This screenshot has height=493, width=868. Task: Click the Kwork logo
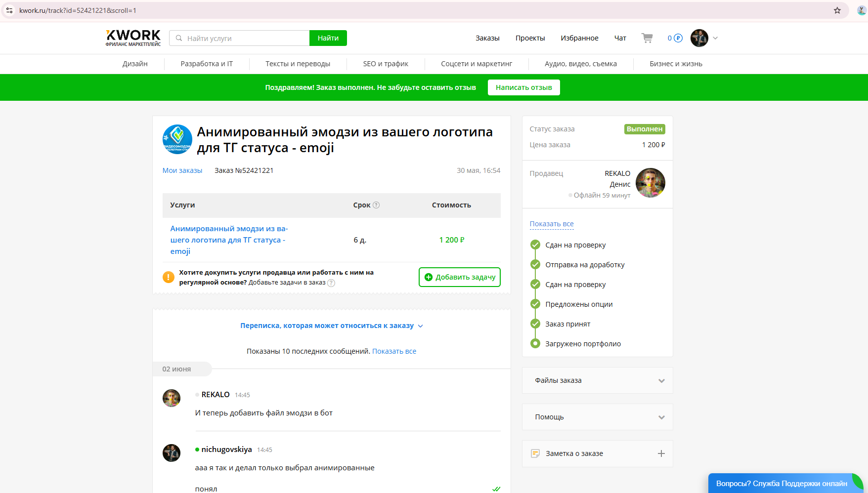[133, 38]
